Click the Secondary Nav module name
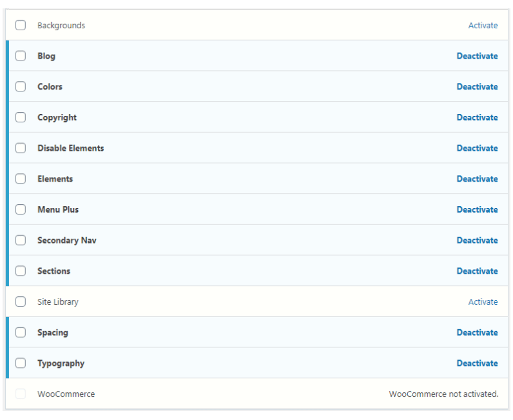Viewport: 513px width, 420px height. pos(67,241)
